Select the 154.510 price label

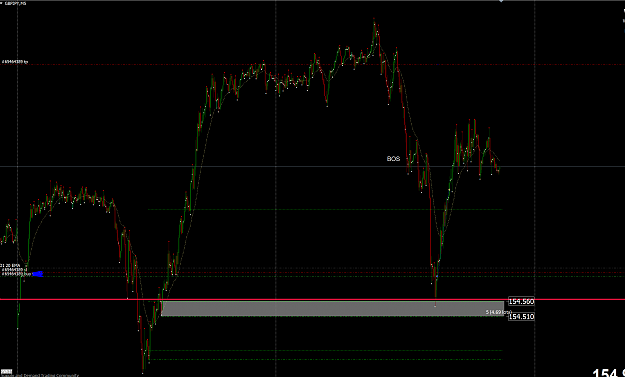521,316
